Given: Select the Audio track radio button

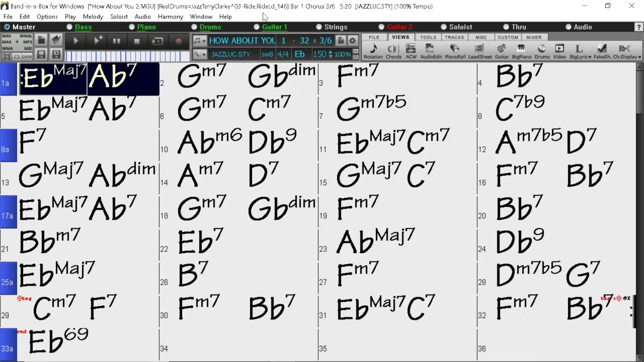Looking at the screenshot, I should [569, 27].
